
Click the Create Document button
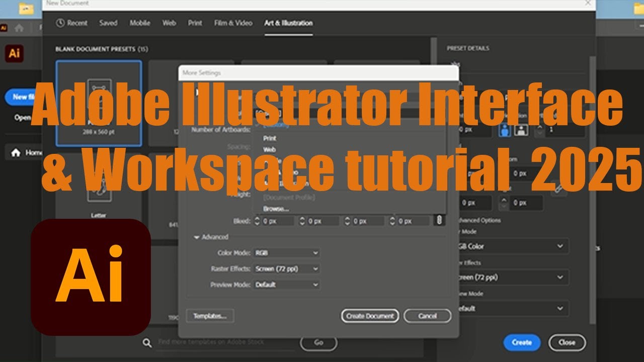(370, 316)
